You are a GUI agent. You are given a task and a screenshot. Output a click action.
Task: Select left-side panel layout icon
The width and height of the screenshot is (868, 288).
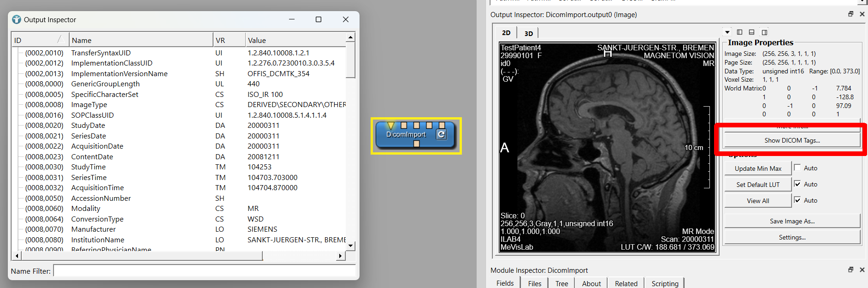point(739,32)
